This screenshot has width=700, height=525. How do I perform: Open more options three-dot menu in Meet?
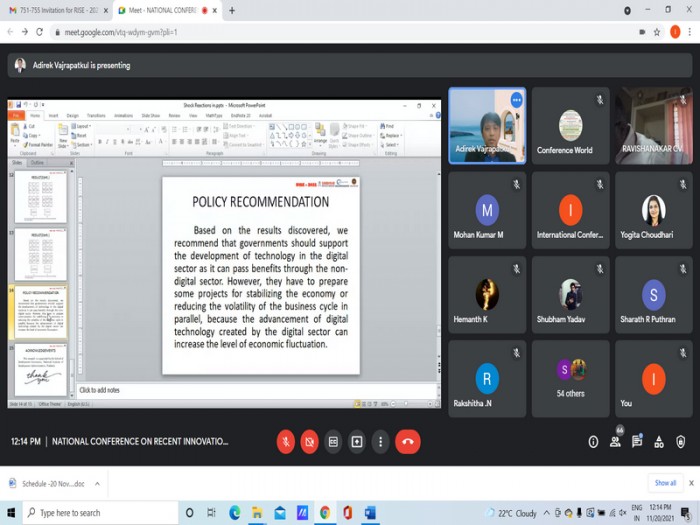(x=380, y=441)
